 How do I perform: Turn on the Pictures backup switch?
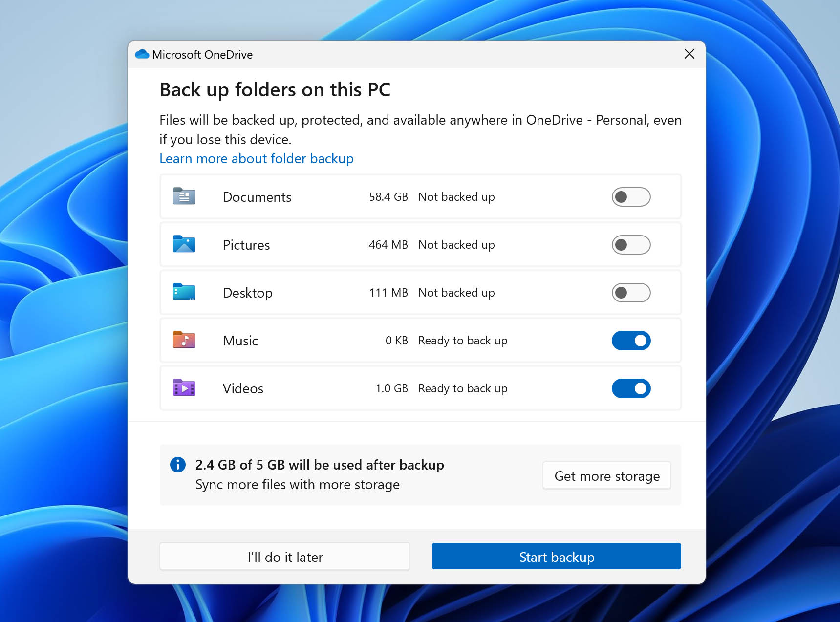(x=631, y=245)
